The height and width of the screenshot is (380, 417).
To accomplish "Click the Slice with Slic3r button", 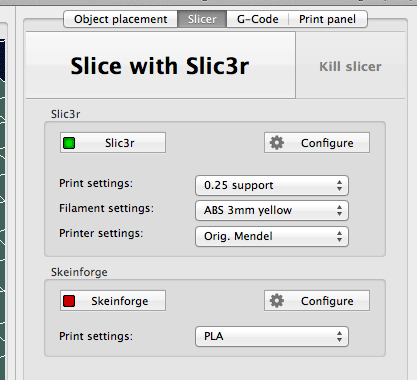I will click(x=160, y=65).
